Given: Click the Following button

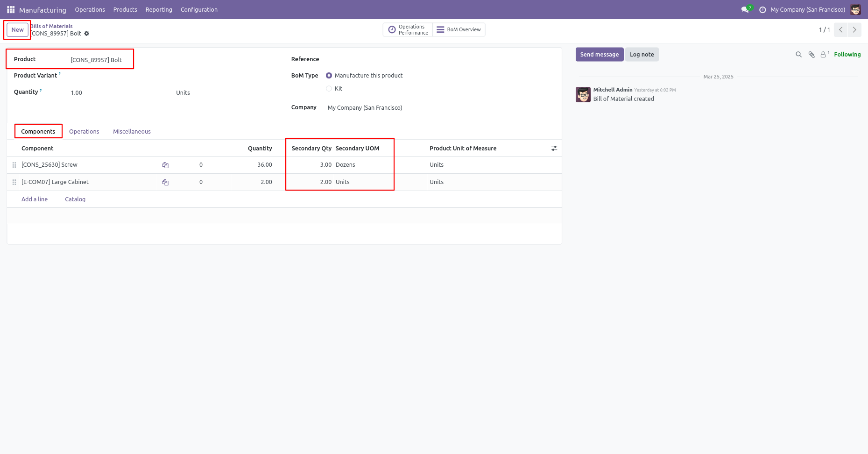Looking at the screenshot, I should click(847, 55).
